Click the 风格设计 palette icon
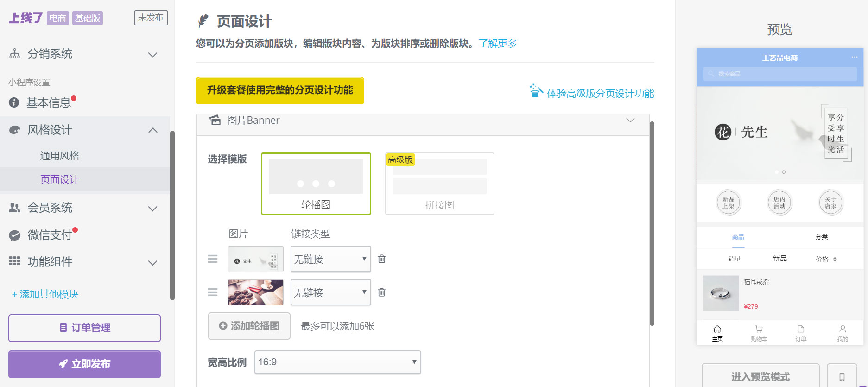Viewport: 868px width, 387px height. click(15, 130)
